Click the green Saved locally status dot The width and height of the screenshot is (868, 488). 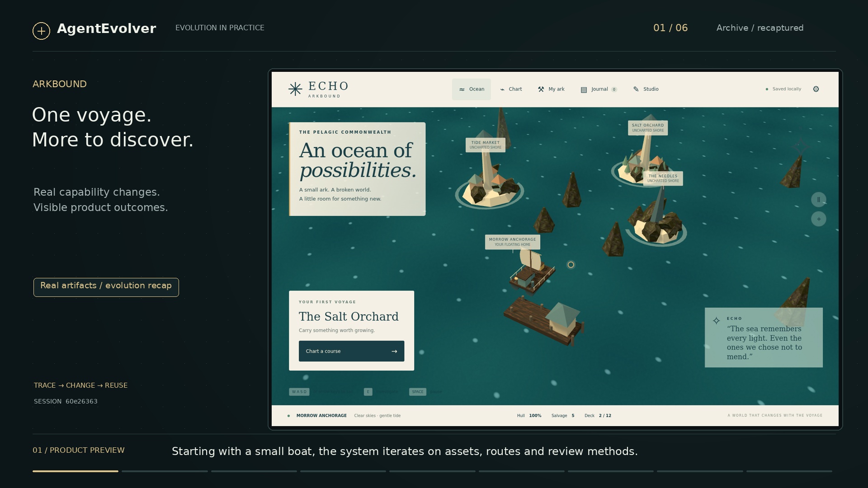coord(767,89)
